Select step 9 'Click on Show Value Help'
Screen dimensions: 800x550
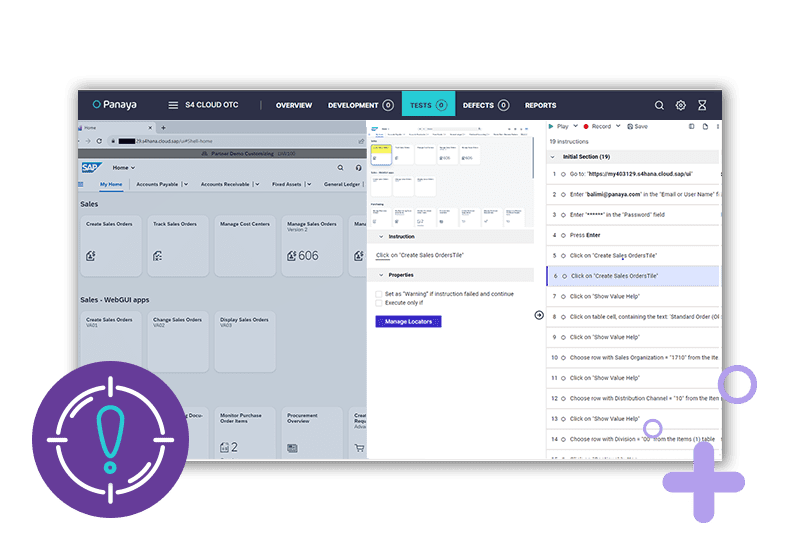click(633, 337)
